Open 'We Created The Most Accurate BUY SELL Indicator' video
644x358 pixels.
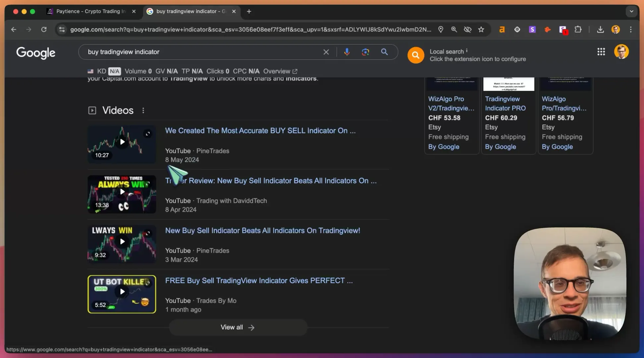(x=260, y=131)
